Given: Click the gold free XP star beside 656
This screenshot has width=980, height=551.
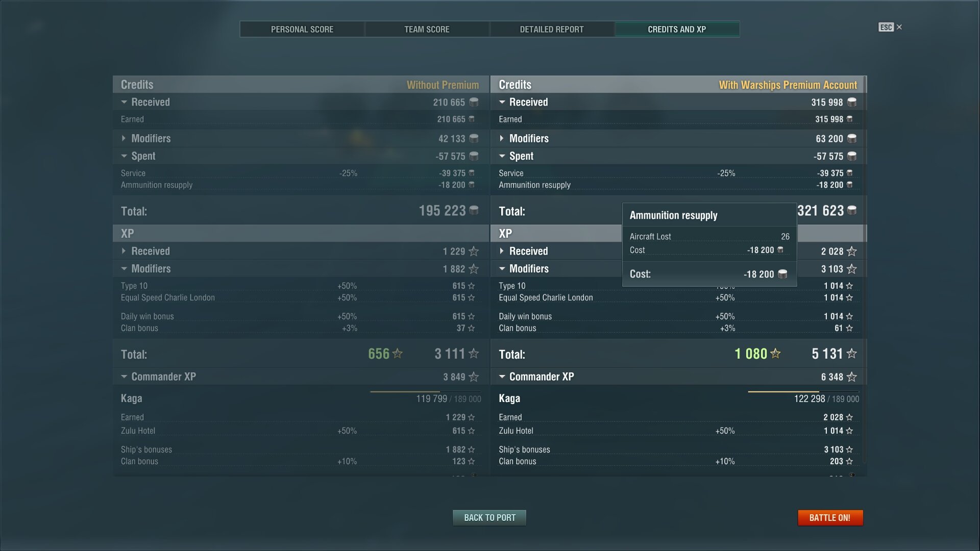Looking at the screenshot, I should pyautogui.click(x=398, y=354).
